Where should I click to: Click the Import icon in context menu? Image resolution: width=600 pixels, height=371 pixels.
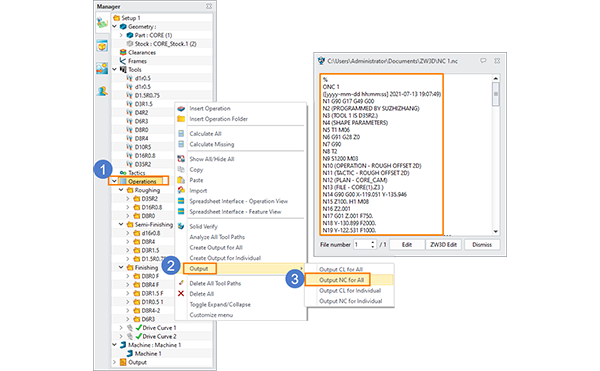click(x=181, y=190)
